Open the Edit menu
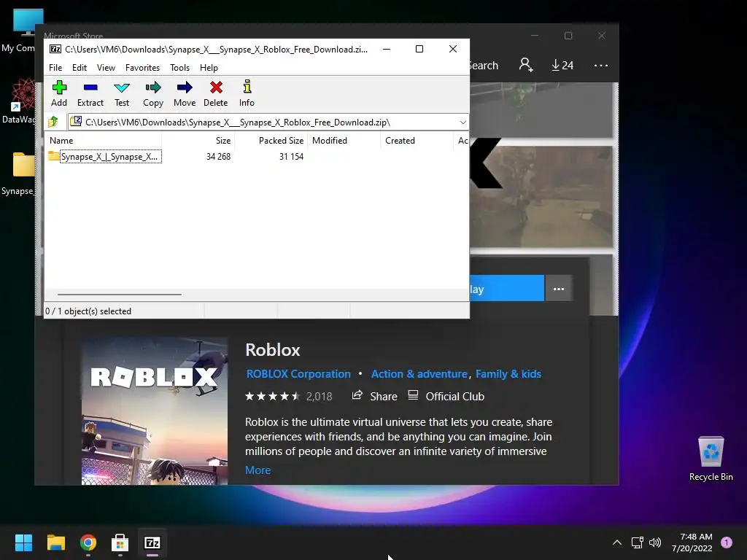 79,68
